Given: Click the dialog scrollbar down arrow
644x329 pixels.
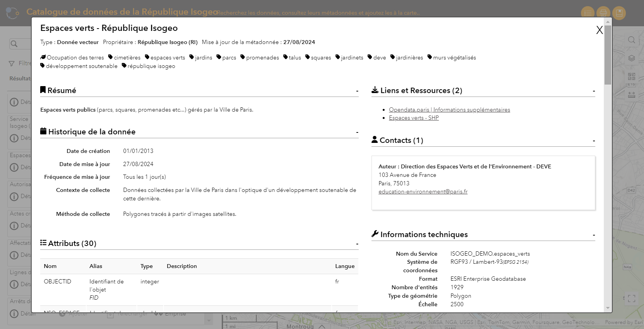Looking at the screenshot, I should (x=608, y=308).
